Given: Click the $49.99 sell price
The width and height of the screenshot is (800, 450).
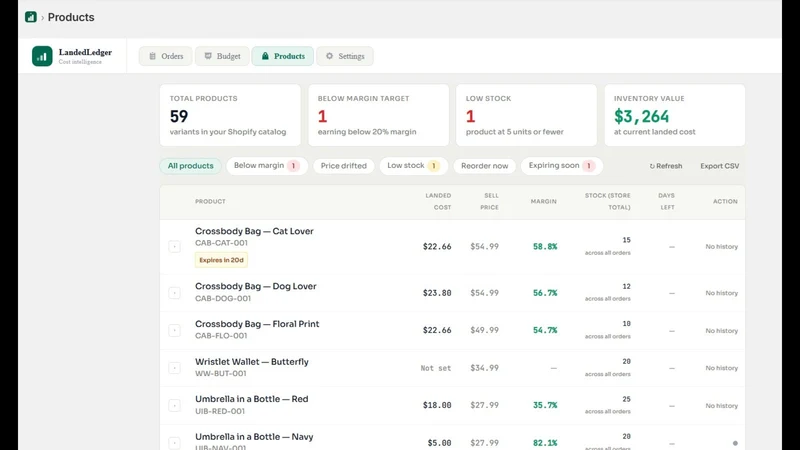Looking at the screenshot, I should click(484, 330).
